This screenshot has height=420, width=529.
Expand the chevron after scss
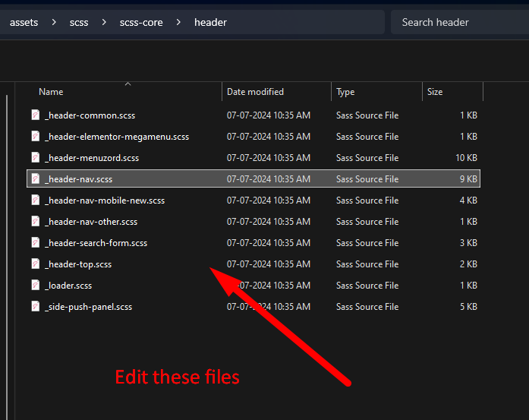(104, 22)
